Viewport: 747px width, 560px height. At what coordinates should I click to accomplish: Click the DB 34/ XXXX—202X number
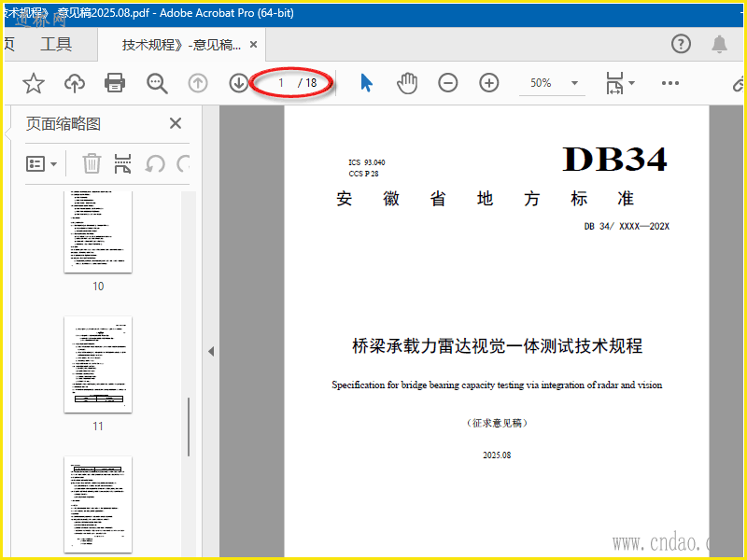pos(627,226)
